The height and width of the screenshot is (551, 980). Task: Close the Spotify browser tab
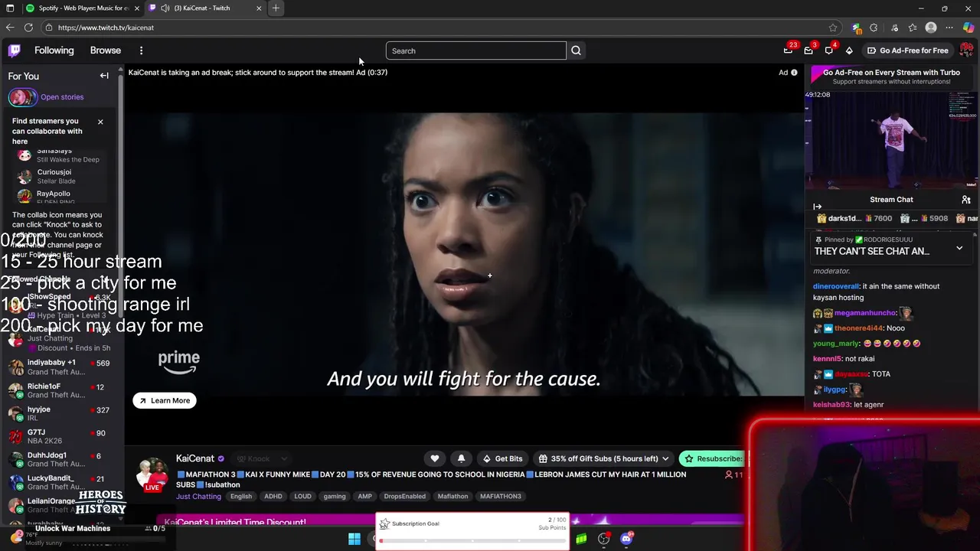click(x=137, y=8)
